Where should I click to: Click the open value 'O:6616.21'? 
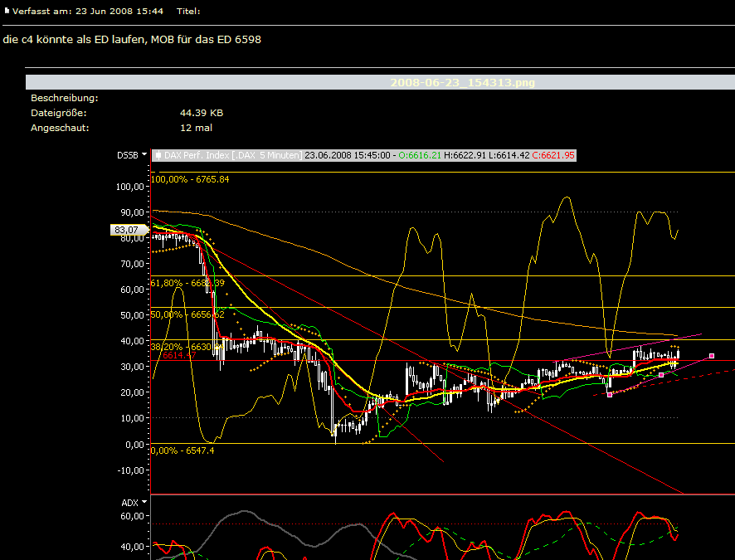(420, 155)
